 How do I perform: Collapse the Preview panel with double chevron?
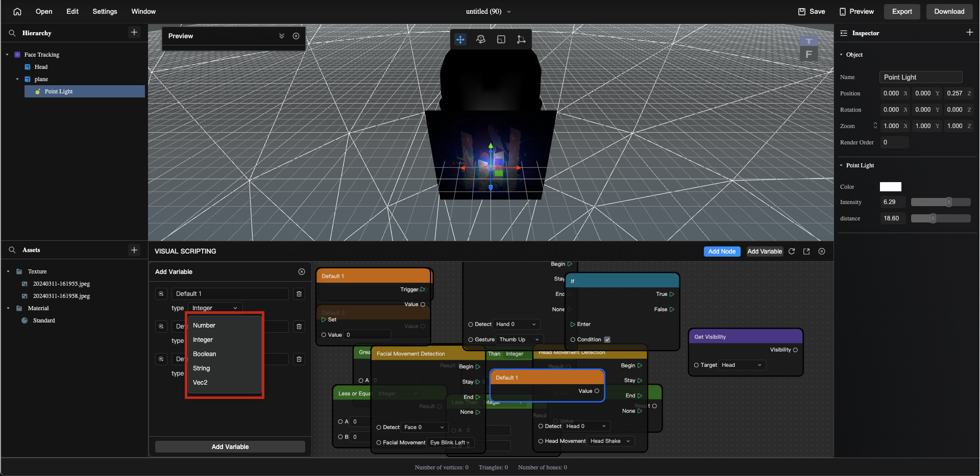coord(282,36)
